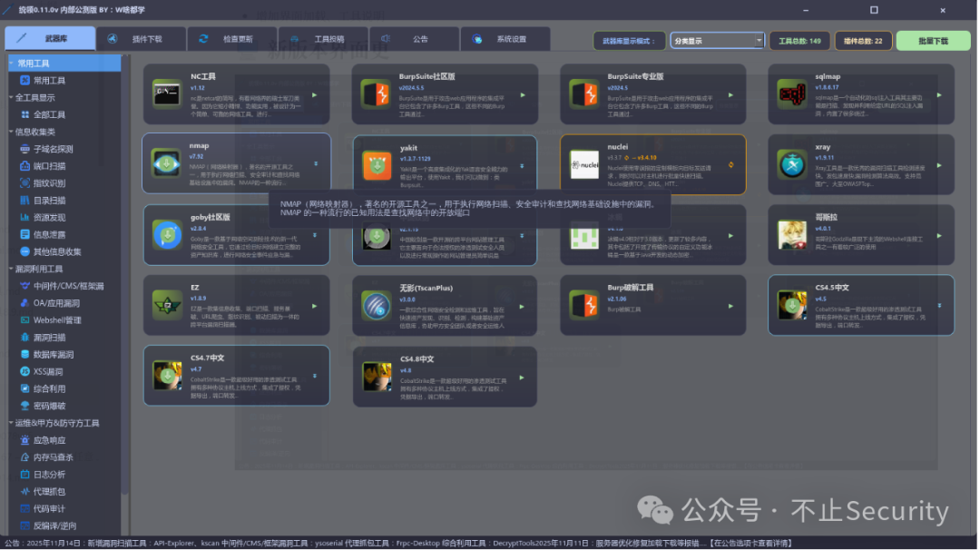The width and height of the screenshot is (980, 550).
Task: Click the 插件总数: 22 counter
Action: click(x=863, y=41)
